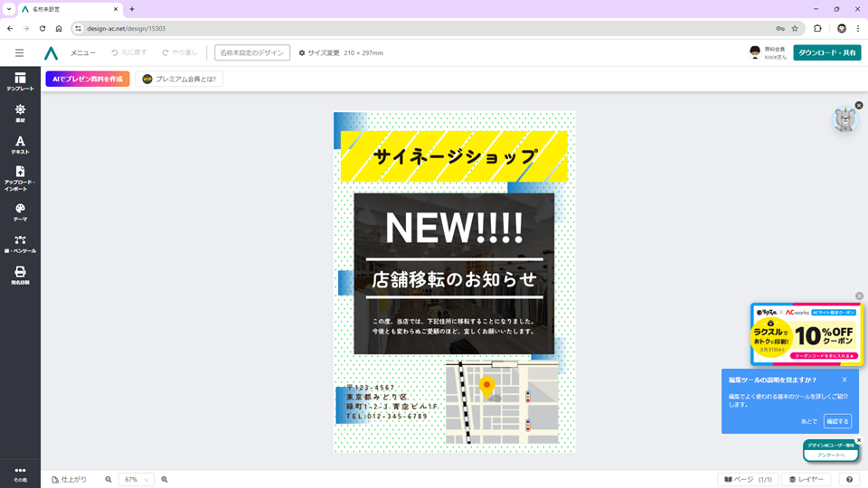Viewport: 868px width, 488px height.
Task: Toggle the hamburger sidebar menu
Action: click(x=20, y=53)
